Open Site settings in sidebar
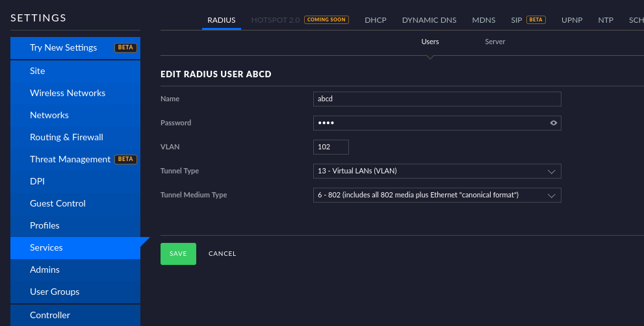This screenshot has width=644, height=326. tap(75, 71)
